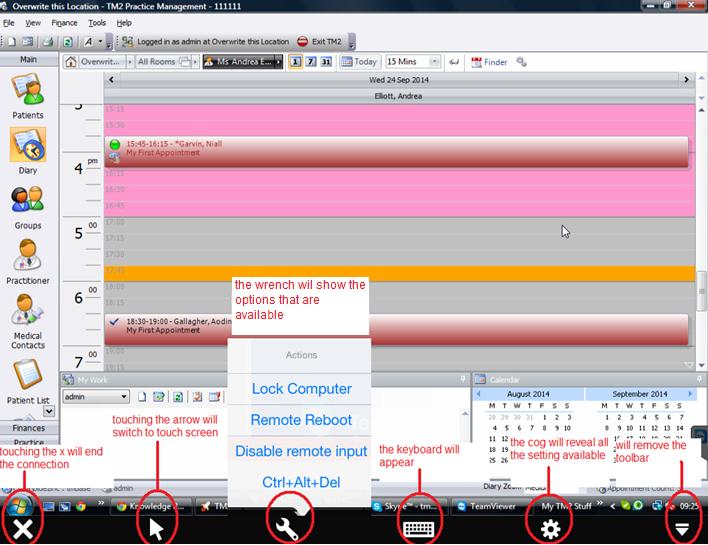The width and height of the screenshot is (708, 545).
Task: Select the Garvin, Niall 15:45 appointment
Action: [x=396, y=152]
